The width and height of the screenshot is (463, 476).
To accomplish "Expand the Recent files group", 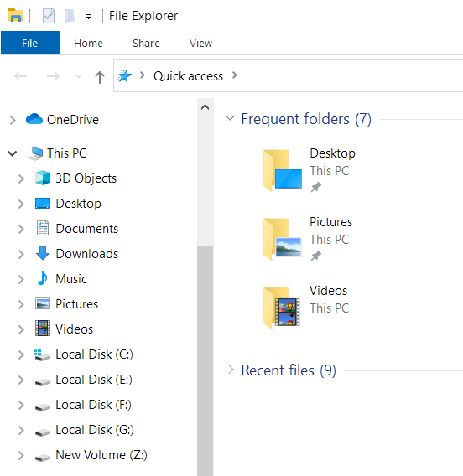I will click(x=231, y=370).
